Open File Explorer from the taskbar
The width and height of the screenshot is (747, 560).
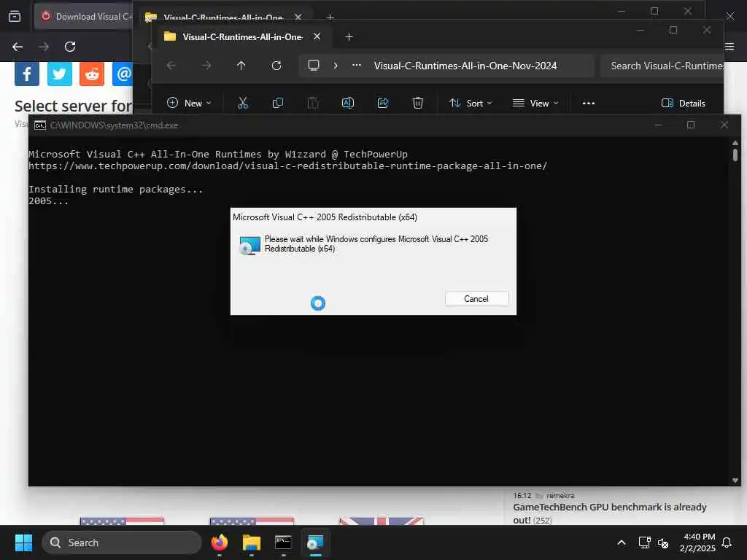(x=251, y=542)
